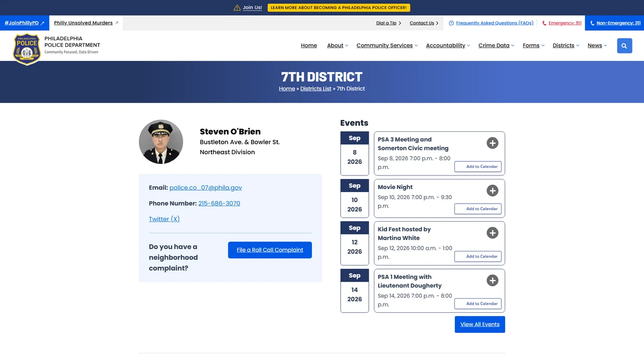644x362 pixels.
Task: Click the View All Events button
Action: point(480,324)
